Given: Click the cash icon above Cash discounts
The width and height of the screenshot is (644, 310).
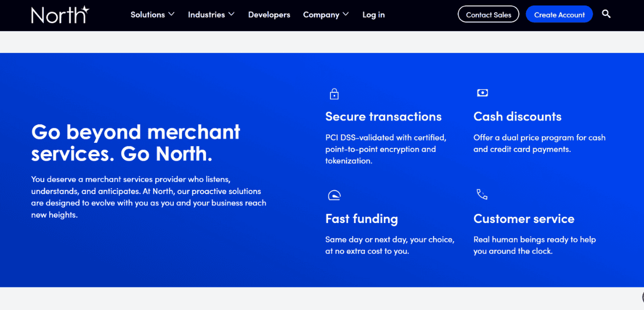Looking at the screenshot, I should (x=482, y=93).
